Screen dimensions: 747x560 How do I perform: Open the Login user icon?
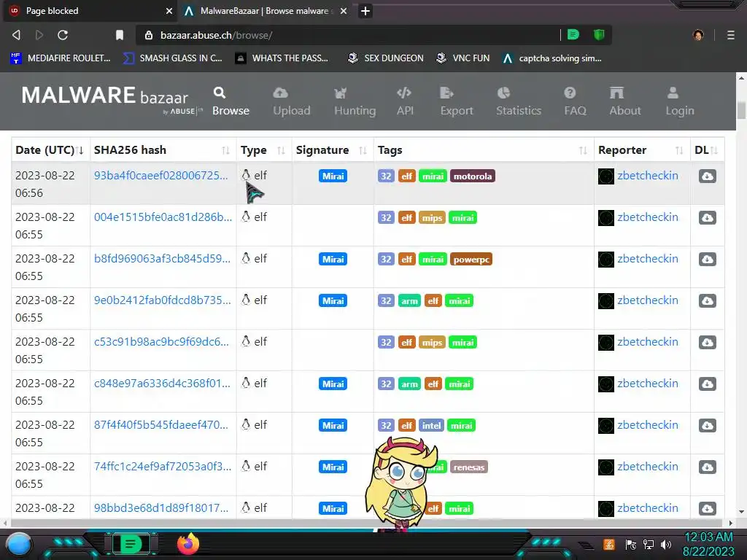coord(673,93)
